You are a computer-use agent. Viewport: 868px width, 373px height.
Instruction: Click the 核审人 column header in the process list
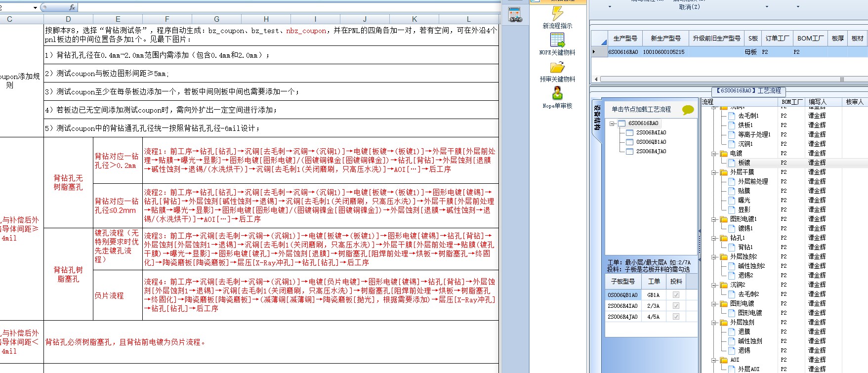tap(854, 102)
